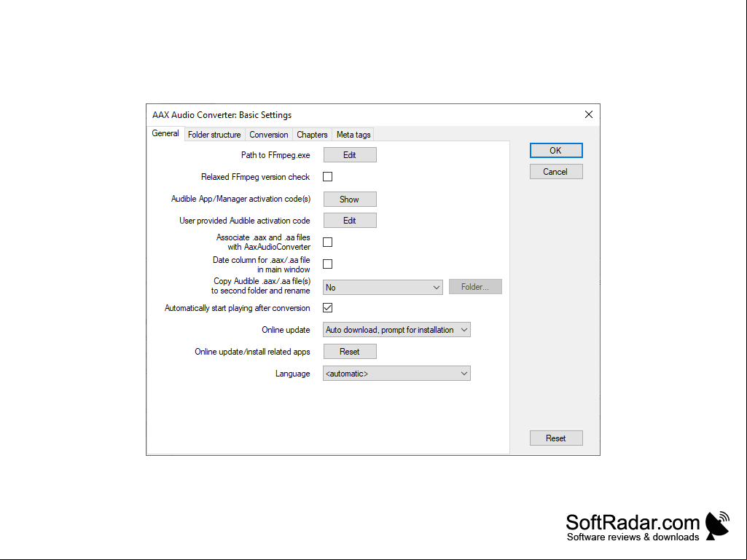The width and height of the screenshot is (747, 560).
Task: Click the 'Automatically start playing after conversion' label
Action: [238, 308]
